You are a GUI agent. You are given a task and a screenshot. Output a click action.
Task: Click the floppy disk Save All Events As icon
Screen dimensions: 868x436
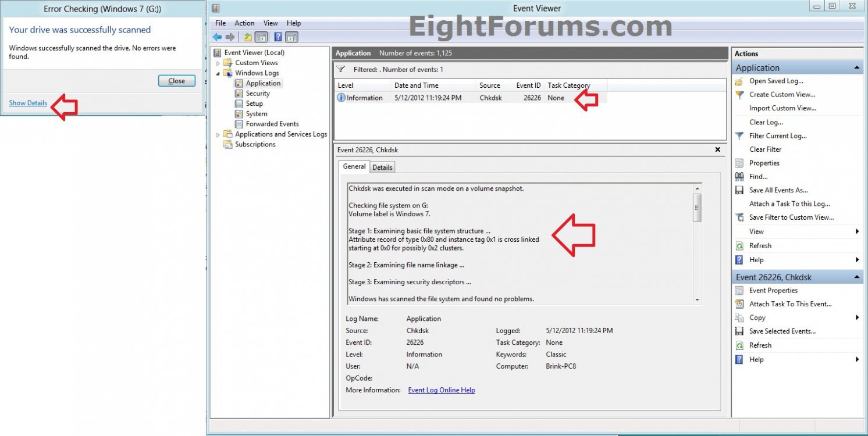coord(739,190)
